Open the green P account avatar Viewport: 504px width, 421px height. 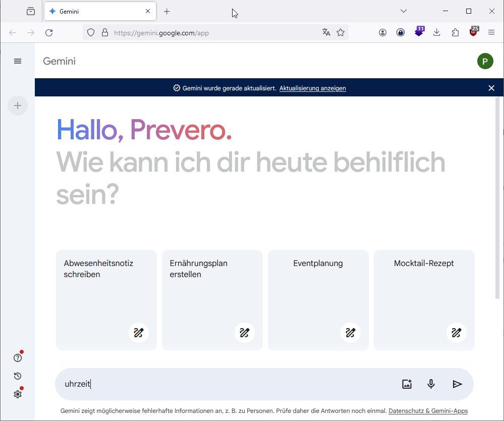(x=485, y=61)
